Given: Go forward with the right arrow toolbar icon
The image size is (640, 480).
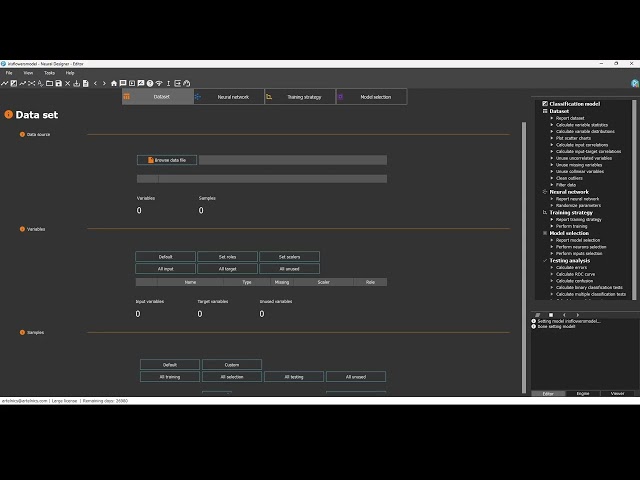Looking at the screenshot, I should tap(104, 83).
